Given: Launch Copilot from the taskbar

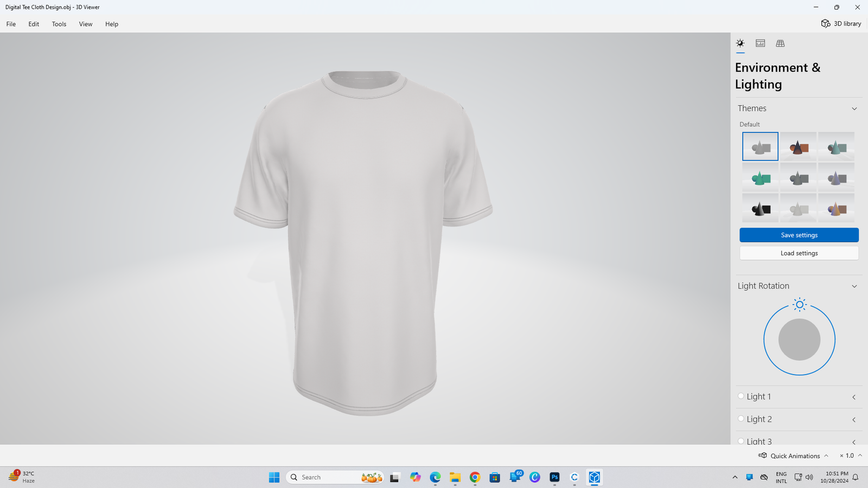Looking at the screenshot, I should click(x=415, y=477).
